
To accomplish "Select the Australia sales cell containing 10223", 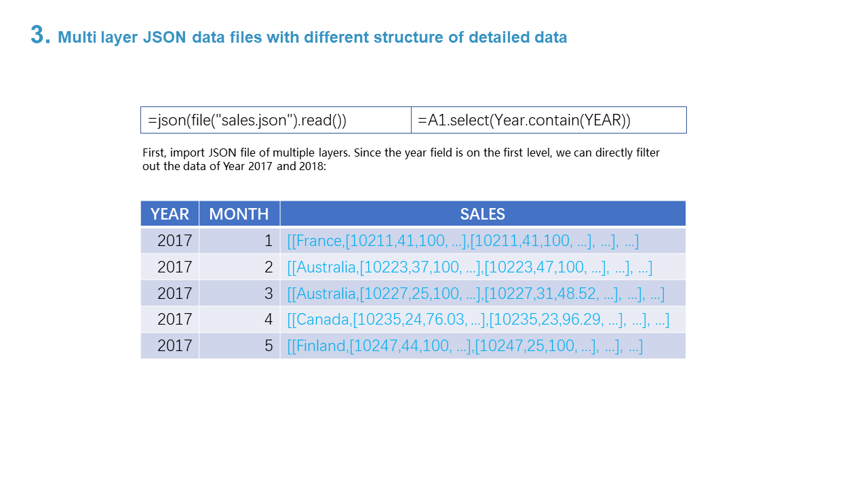I will point(469,267).
